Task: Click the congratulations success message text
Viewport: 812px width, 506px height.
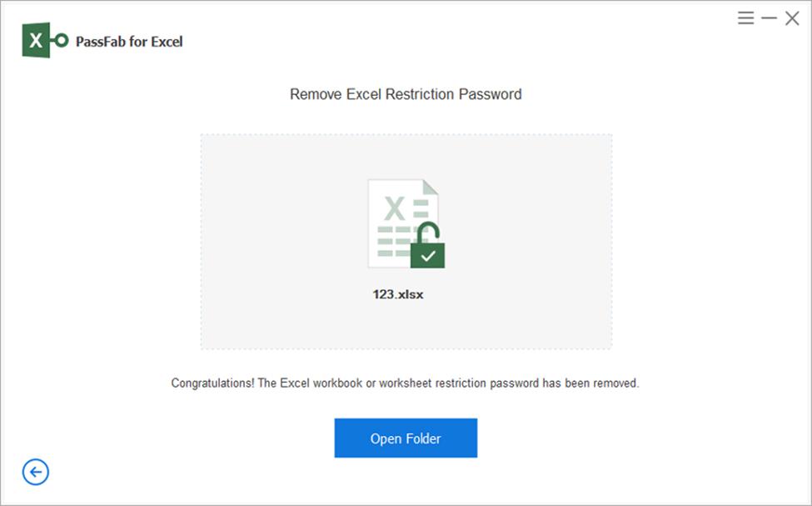Action: (406, 383)
